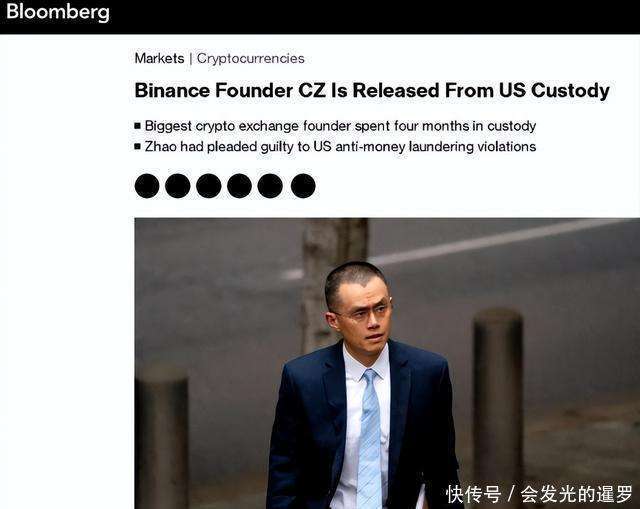
Task: Click the first black circular share icon
Action: tap(147, 186)
